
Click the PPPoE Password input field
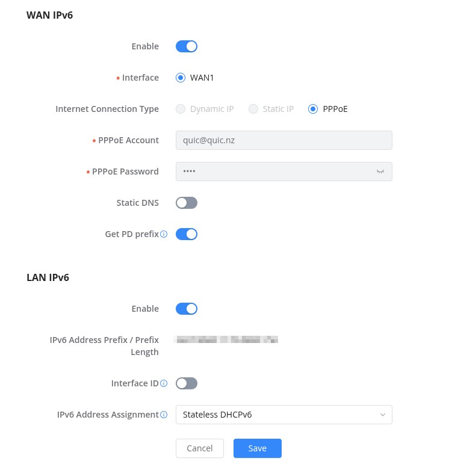click(274, 172)
